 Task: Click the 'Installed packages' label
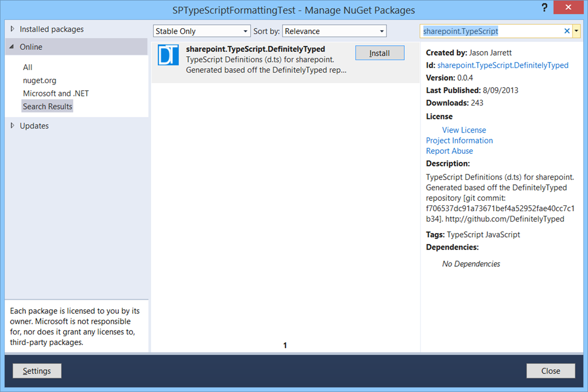52,29
